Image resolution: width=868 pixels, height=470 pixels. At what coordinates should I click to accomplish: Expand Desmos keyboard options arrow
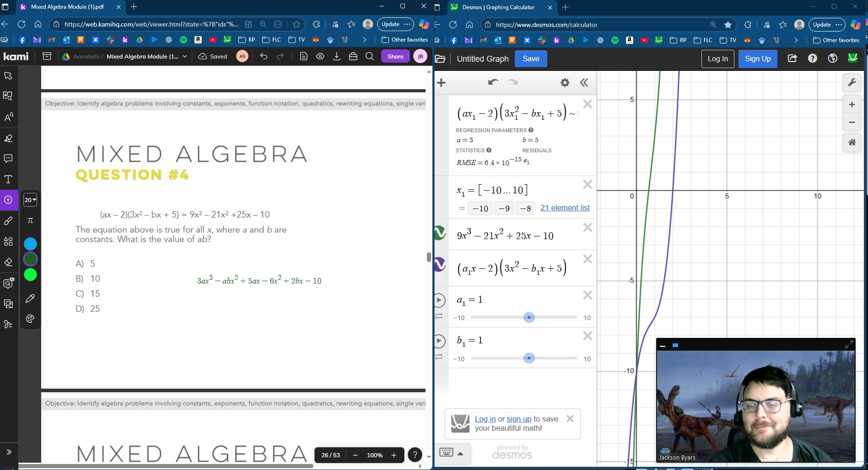click(460, 454)
